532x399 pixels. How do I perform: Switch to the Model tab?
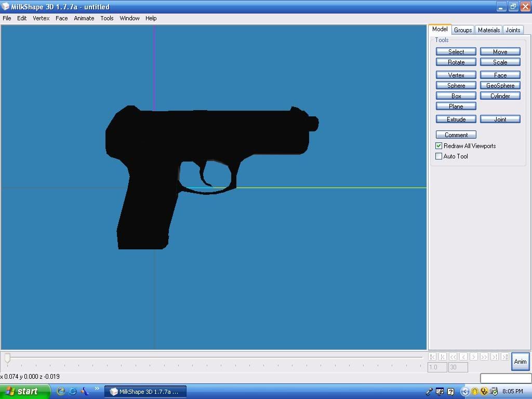click(x=440, y=29)
